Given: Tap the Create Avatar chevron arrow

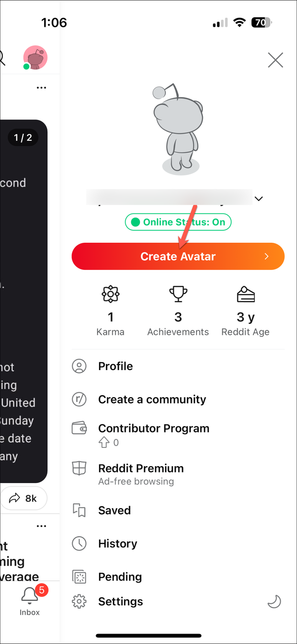Looking at the screenshot, I should click(267, 256).
